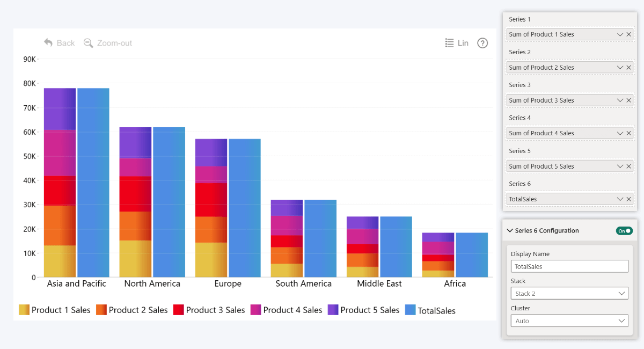This screenshot has height=349, width=644.
Task: Click the Lin scale list icon
Action: 450,43
